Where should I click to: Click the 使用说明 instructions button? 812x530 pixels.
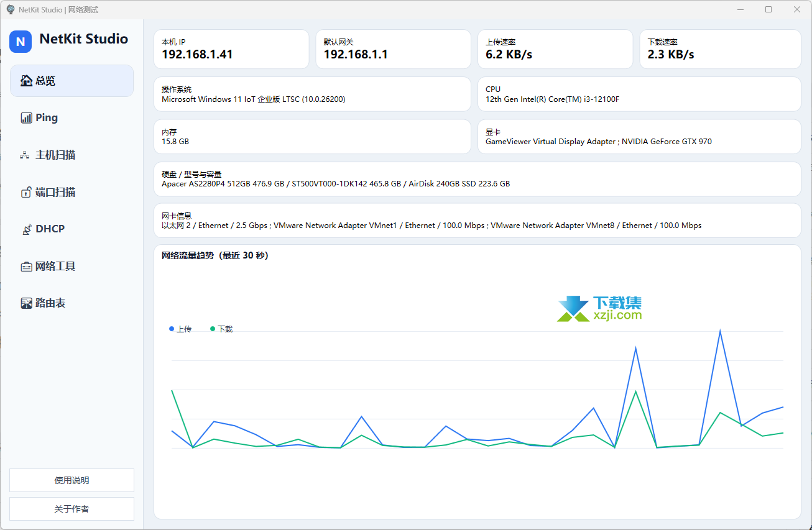72,480
